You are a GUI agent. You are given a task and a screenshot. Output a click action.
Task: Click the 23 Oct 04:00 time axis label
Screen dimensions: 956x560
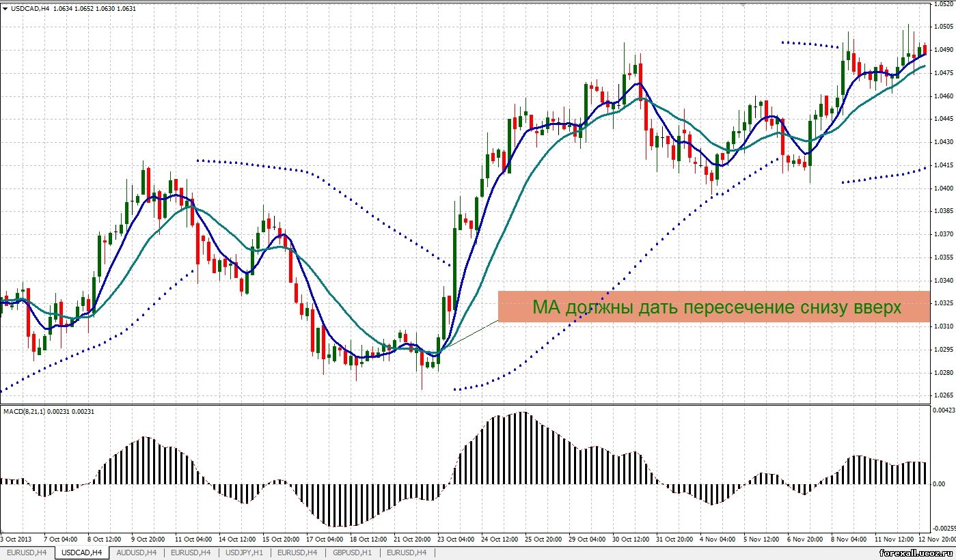coord(456,539)
